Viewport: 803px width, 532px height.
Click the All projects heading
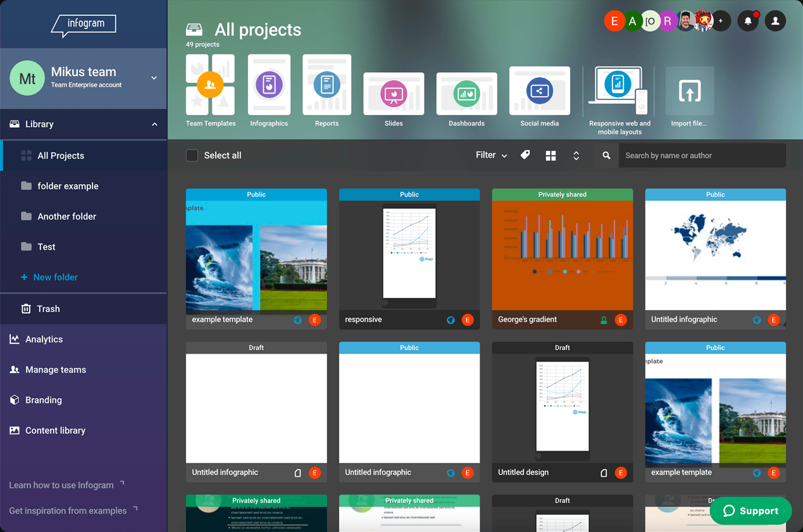[258, 30]
